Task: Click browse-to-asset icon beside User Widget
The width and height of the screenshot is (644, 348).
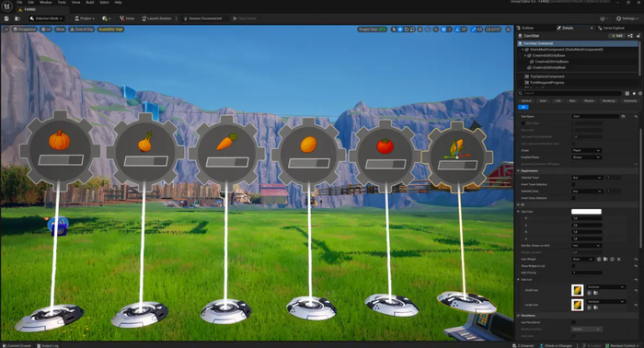Action: point(605,260)
